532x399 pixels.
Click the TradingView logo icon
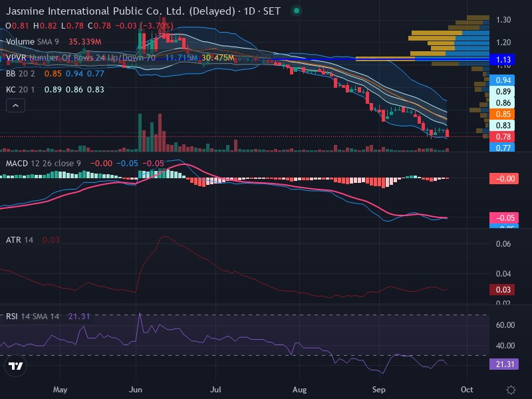pos(15,366)
